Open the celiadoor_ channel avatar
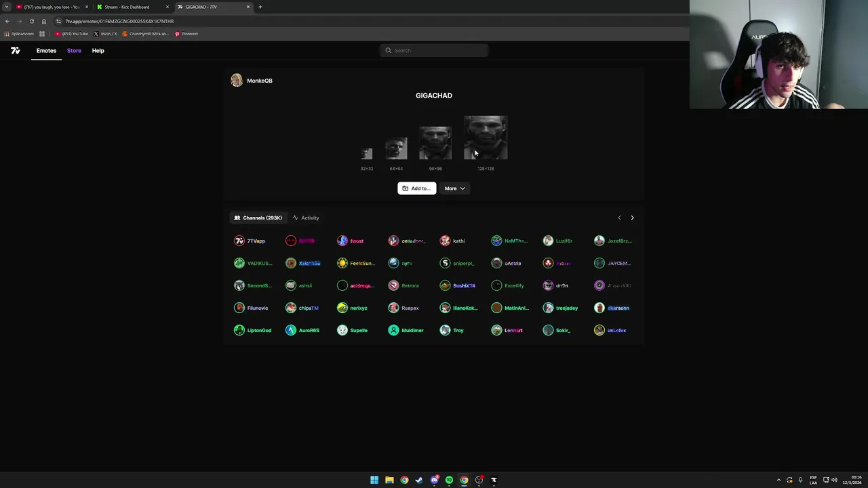Viewport: 868px width, 488px height. (393, 241)
